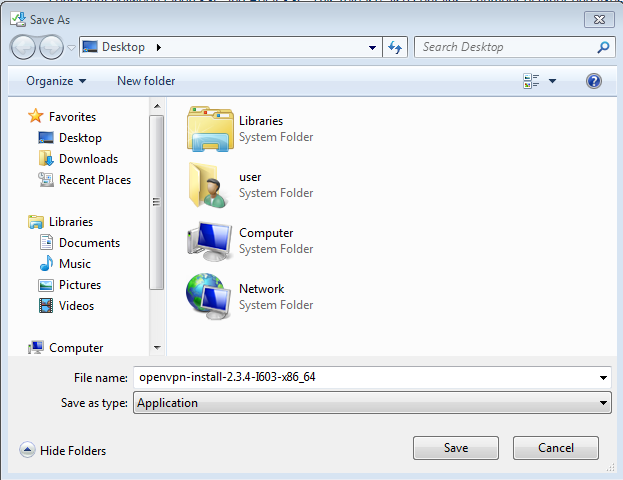Click the navigation pane scrollbar thumb
The image size is (623, 480).
157,203
